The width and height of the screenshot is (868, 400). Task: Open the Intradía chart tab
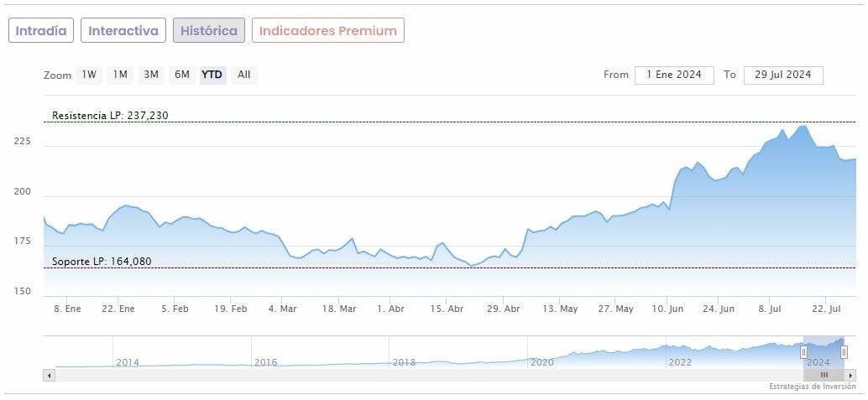(x=41, y=30)
